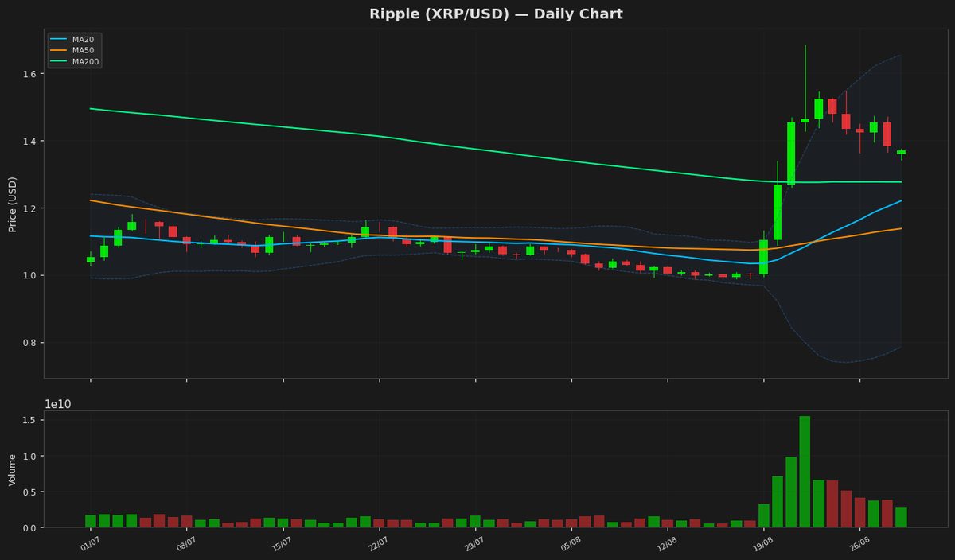Click the tallest green volume bar
The height and width of the screenshot is (560, 955).
[805, 472]
